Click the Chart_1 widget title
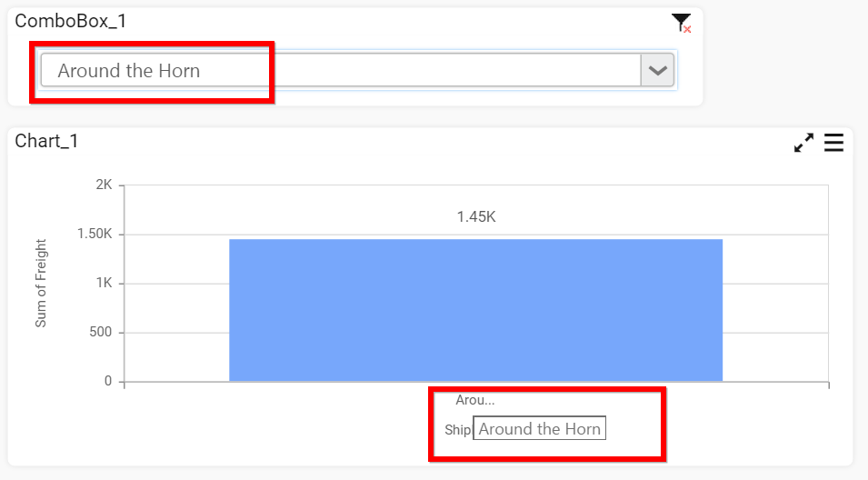 tap(47, 141)
